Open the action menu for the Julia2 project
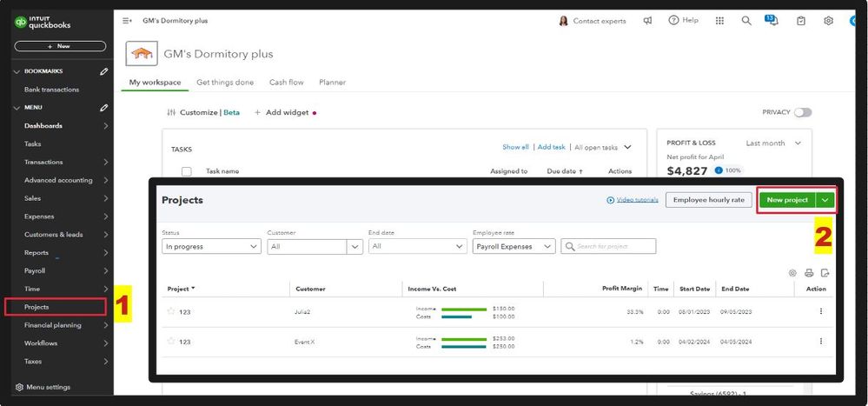 (821, 311)
